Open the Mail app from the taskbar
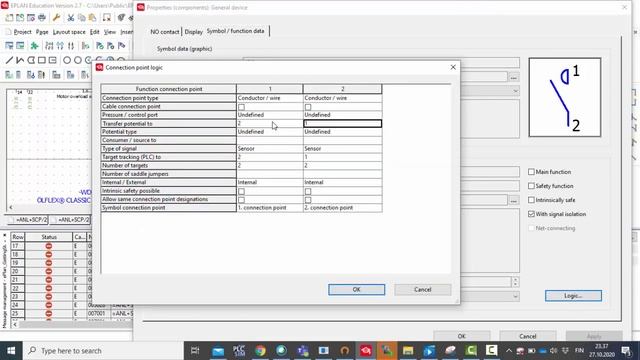This screenshot has height=360, width=640. pyautogui.click(x=218, y=351)
